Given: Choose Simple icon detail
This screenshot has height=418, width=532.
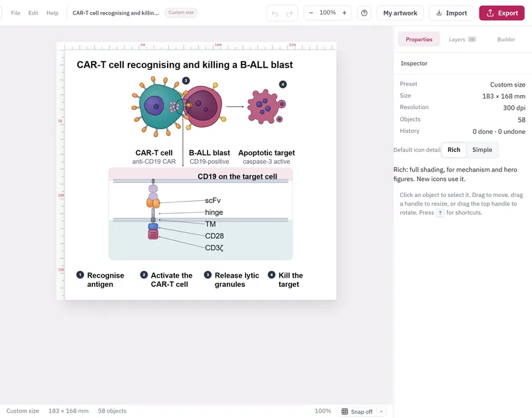Looking at the screenshot, I should (x=482, y=150).
